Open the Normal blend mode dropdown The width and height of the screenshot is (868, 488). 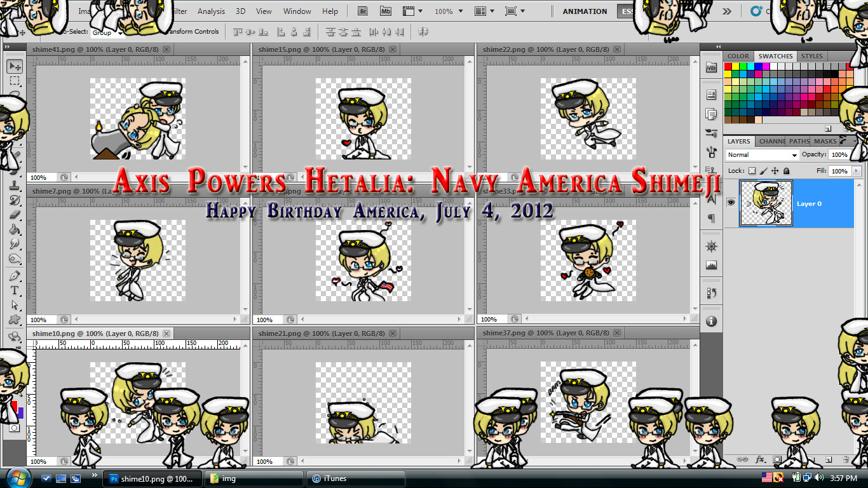click(x=763, y=155)
